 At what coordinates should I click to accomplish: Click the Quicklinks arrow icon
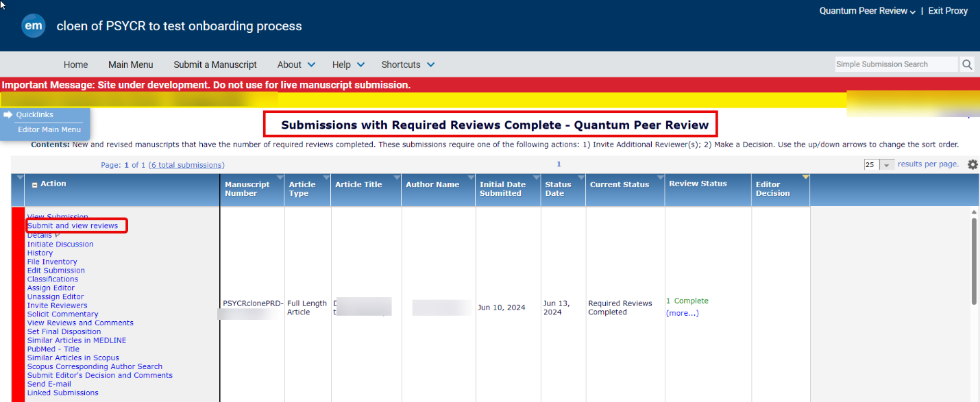pyautogui.click(x=8, y=114)
